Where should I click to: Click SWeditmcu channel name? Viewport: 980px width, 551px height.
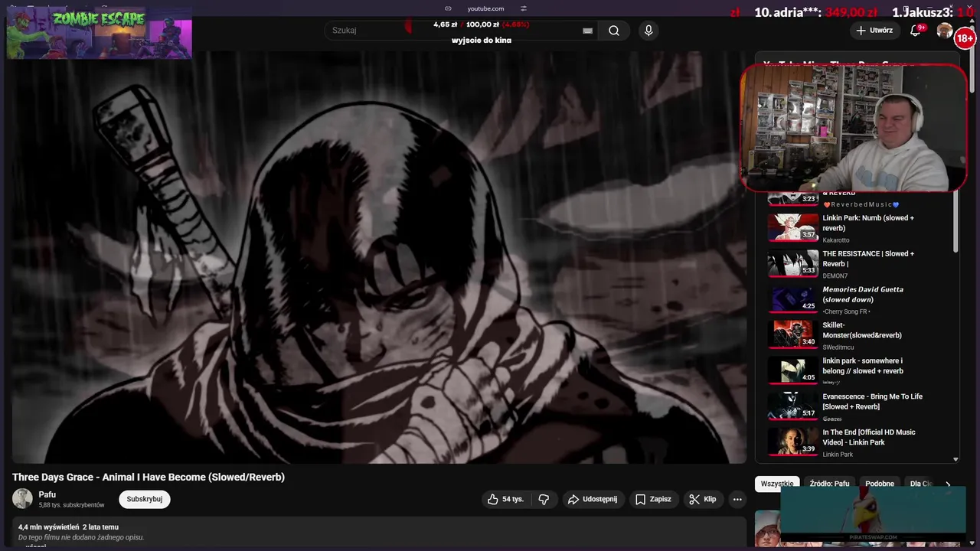coord(838,347)
